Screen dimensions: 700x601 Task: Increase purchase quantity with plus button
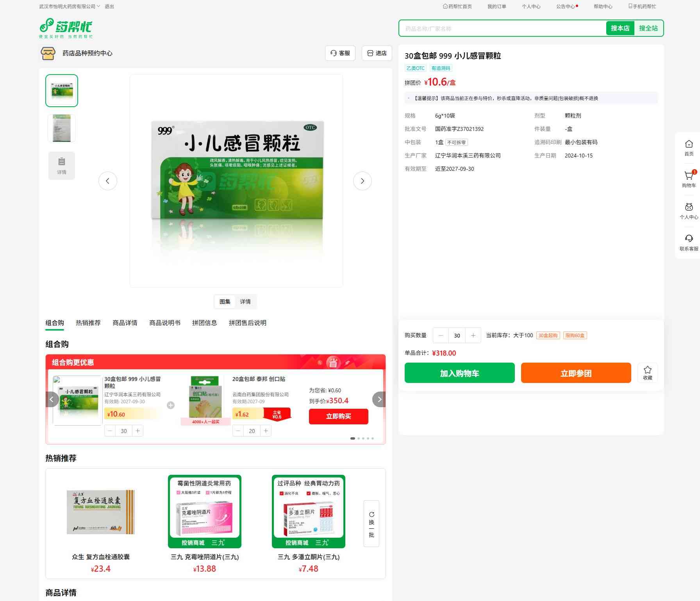pos(473,335)
